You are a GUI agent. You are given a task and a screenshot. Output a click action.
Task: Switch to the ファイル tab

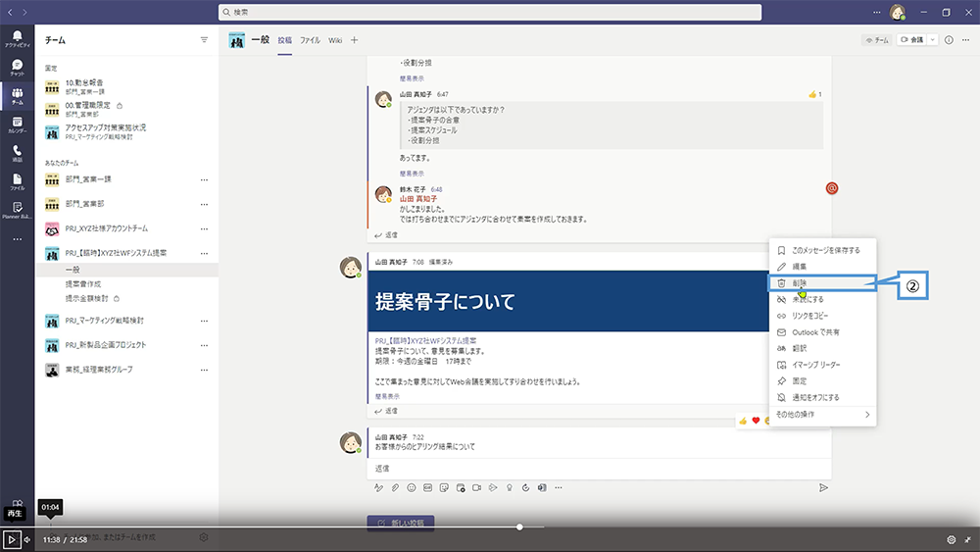tap(310, 40)
